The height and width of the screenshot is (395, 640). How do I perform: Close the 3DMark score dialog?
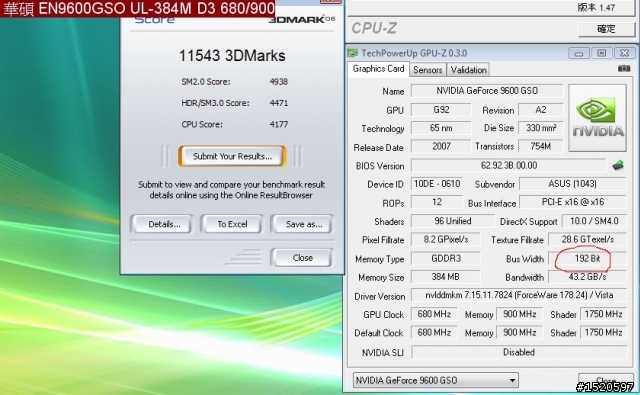pos(302,258)
